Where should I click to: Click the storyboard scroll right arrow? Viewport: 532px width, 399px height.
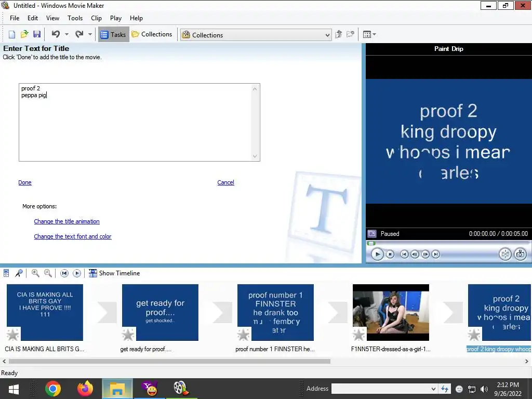[527, 362]
